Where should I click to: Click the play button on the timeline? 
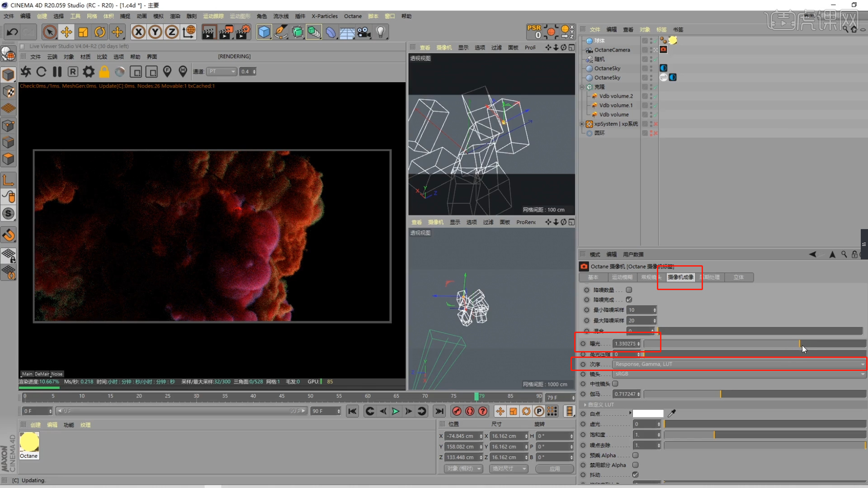pyautogui.click(x=396, y=411)
